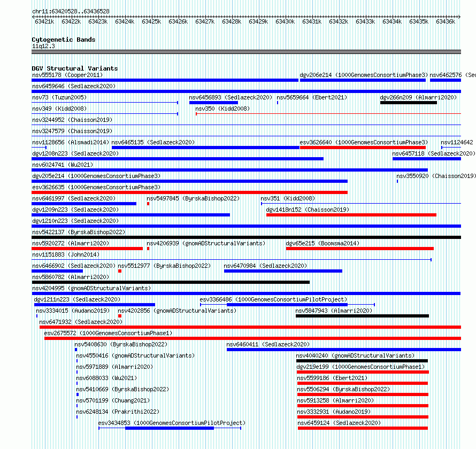Select the red esv3626640 variant bar

(363, 148)
